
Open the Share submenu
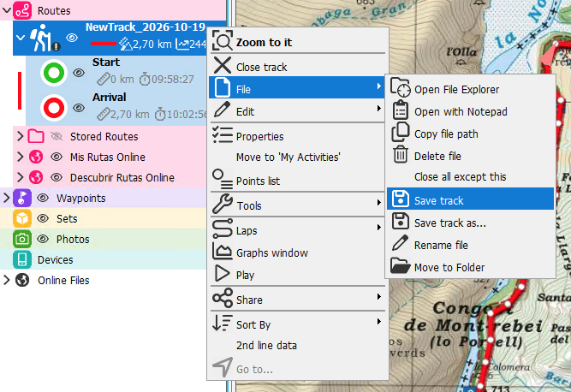click(x=297, y=298)
